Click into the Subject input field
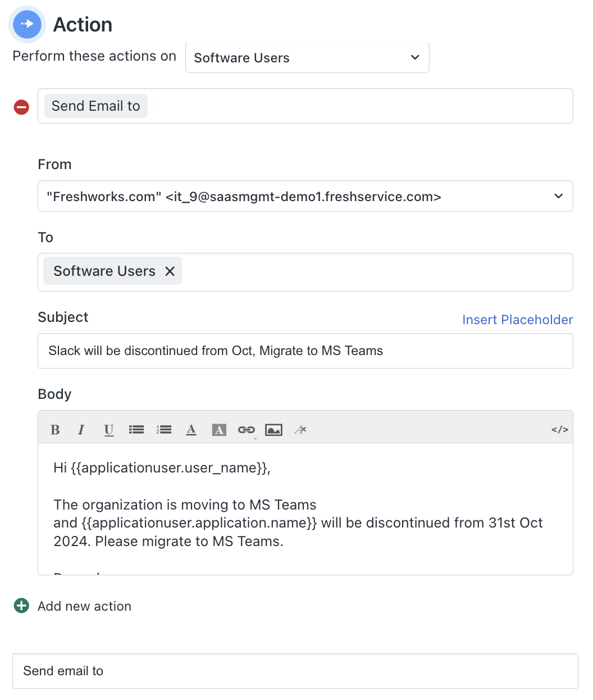 point(305,351)
